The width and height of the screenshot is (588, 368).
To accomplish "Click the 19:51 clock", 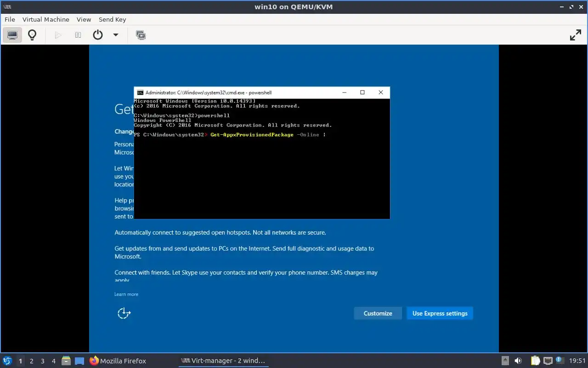I will point(577,361).
